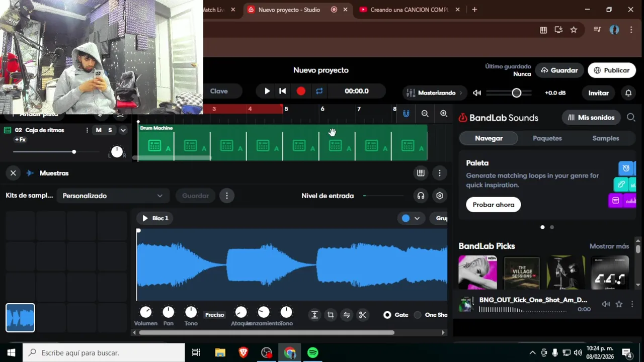
Task: Click the headphones monitoring icon
Action: coord(421,196)
